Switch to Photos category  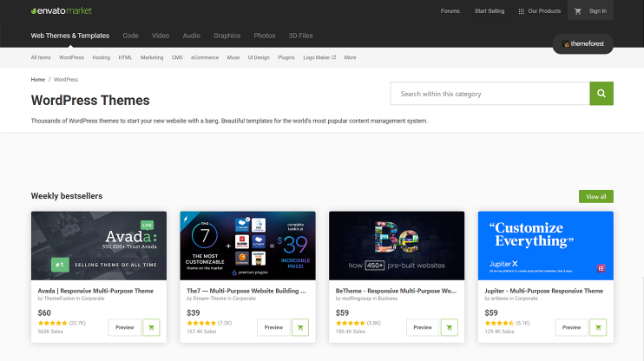pos(265,36)
